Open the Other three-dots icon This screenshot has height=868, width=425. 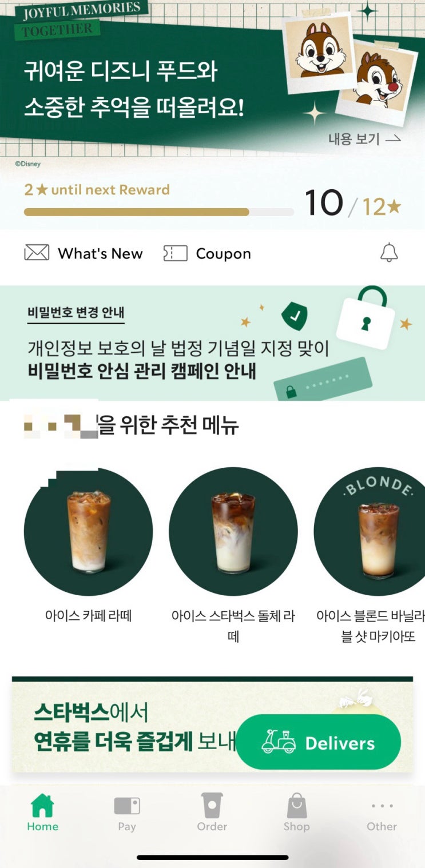[382, 806]
